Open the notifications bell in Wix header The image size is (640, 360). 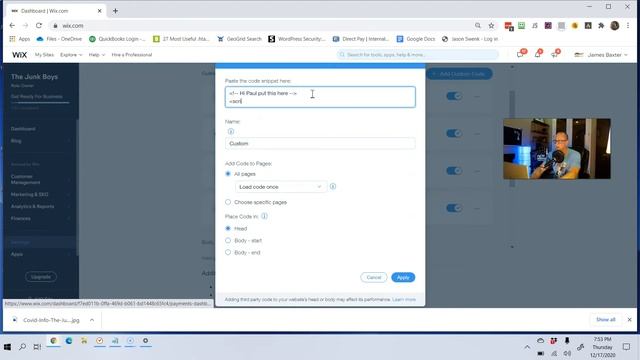pyautogui.click(x=538, y=55)
